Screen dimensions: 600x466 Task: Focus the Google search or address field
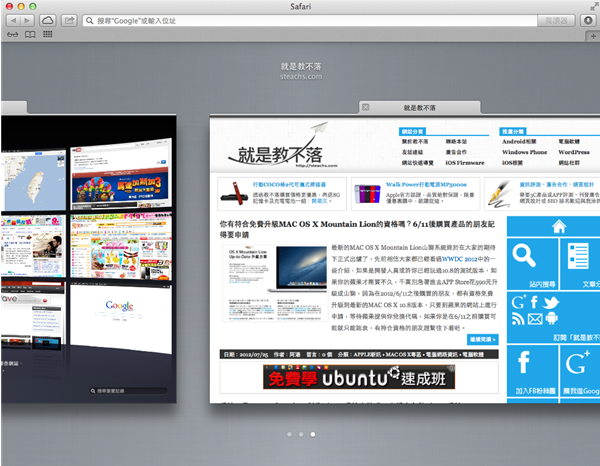click(310, 21)
